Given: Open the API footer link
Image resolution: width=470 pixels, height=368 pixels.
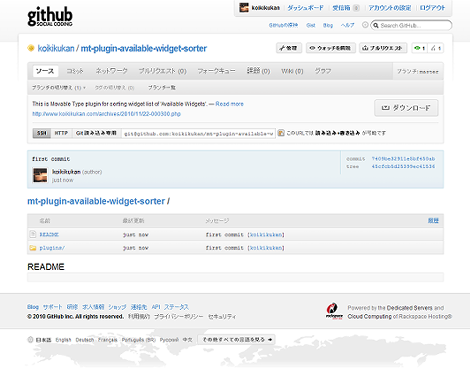Looking at the screenshot, I should pos(156,307).
